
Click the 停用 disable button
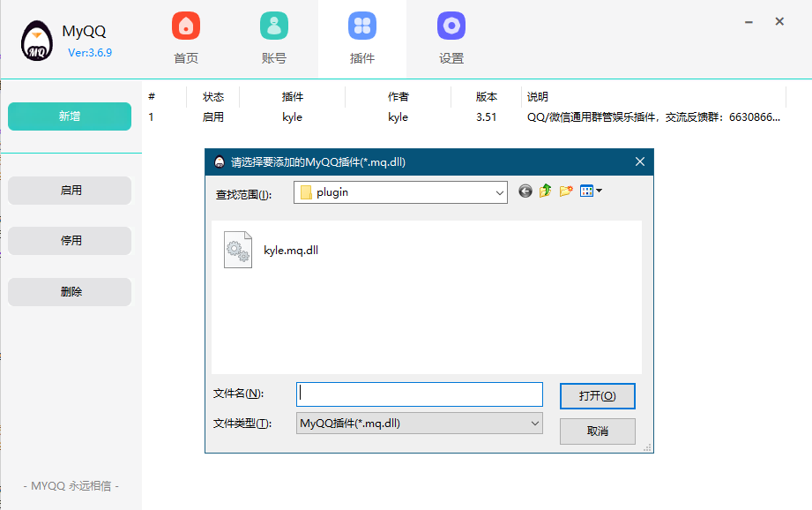[x=69, y=240]
